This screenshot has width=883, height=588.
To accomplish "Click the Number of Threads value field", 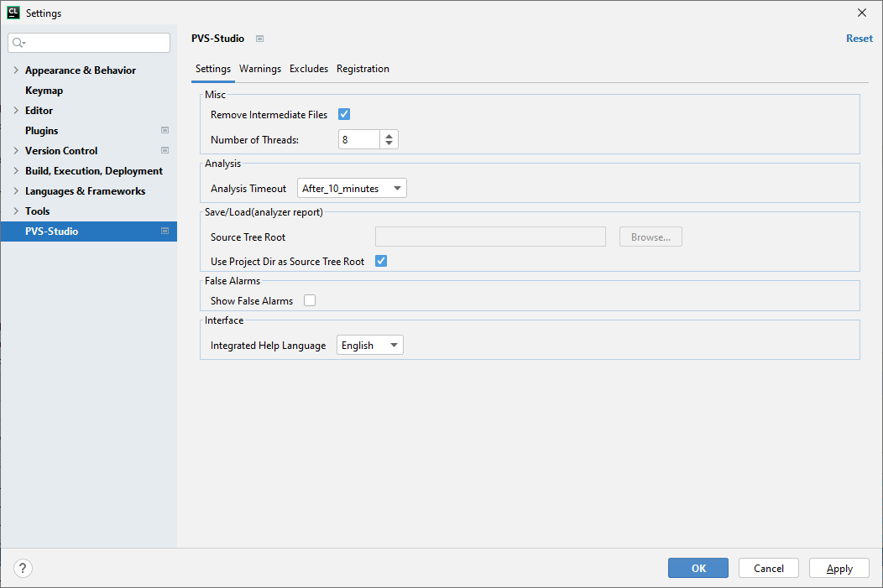I will [358, 139].
